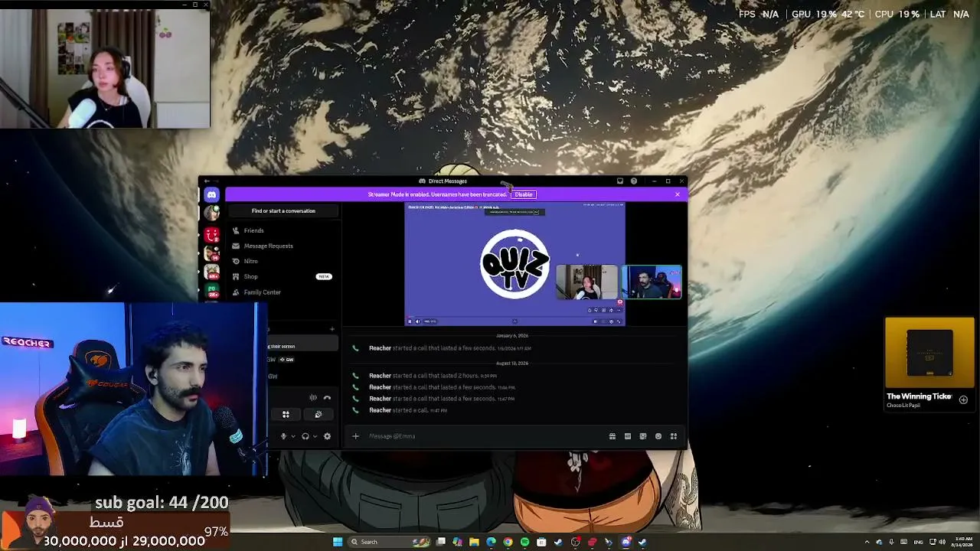Show hidden system tray icons
The image size is (980, 551).
(x=867, y=542)
